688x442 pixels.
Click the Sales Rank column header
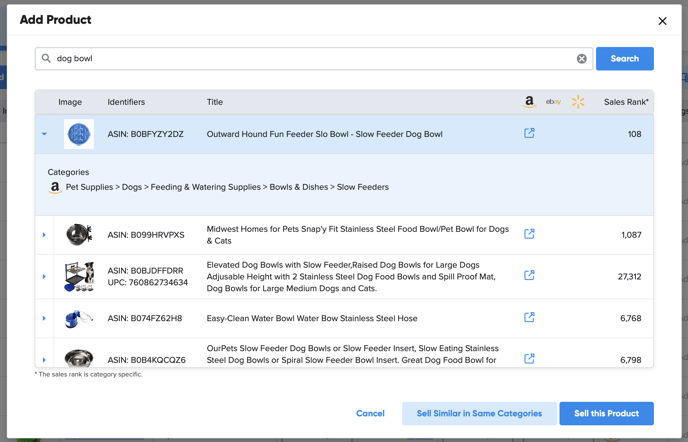pyautogui.click(x=626, y=102)
